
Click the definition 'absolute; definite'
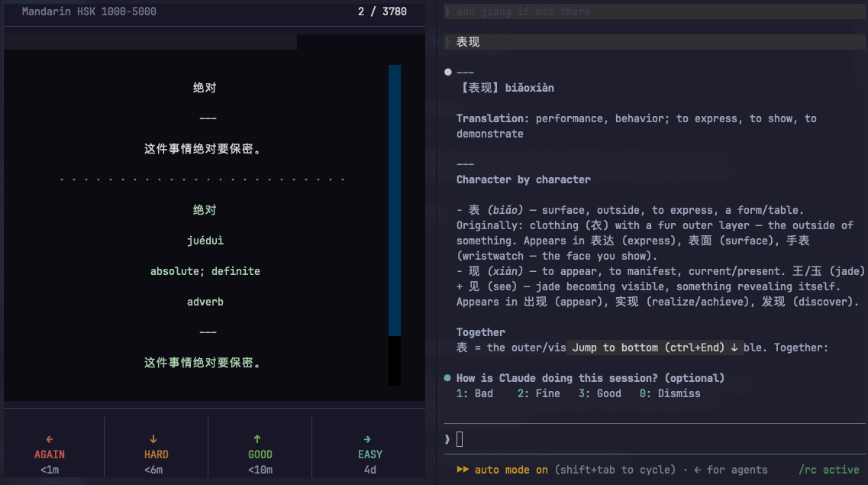(x=205, y=271)
